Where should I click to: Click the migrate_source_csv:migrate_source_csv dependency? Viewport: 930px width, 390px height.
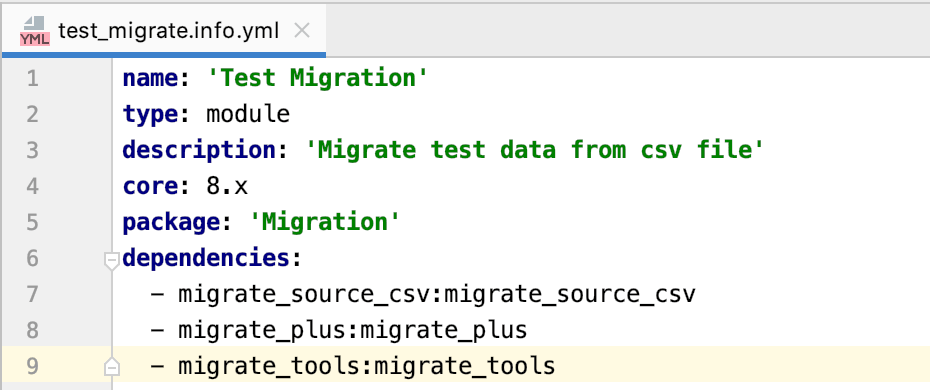[x=437, y=295]
